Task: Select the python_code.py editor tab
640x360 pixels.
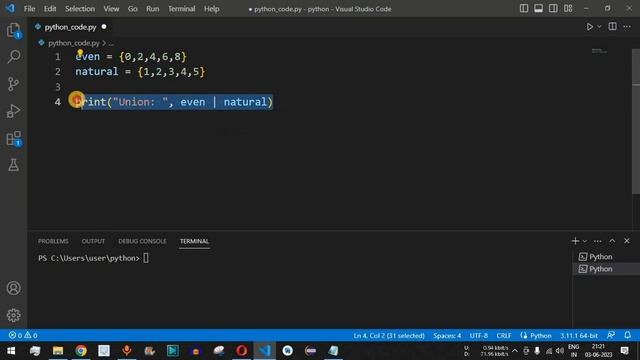Action: click(70, 27)
